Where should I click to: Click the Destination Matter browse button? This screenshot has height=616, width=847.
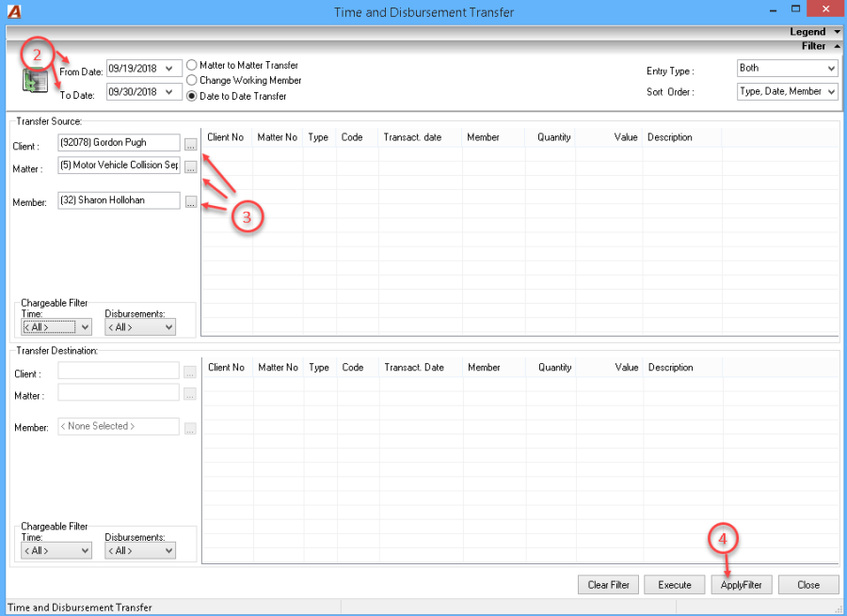click(189, 395)
